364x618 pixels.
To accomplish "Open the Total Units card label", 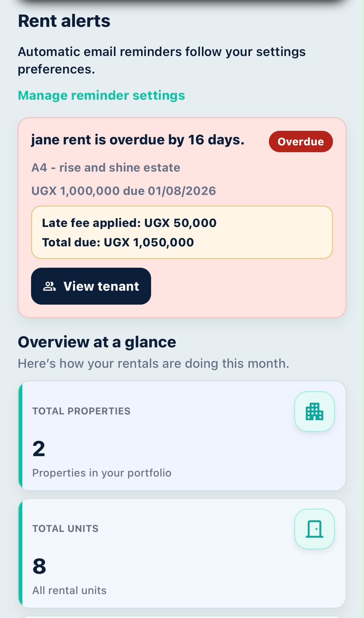I will 65,529.
